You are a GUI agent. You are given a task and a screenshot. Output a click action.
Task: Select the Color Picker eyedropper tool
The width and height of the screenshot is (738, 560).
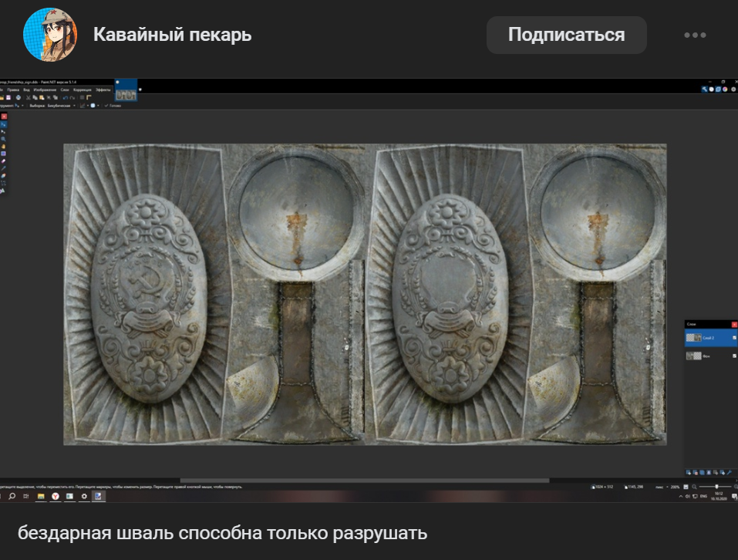coord(3,168)
